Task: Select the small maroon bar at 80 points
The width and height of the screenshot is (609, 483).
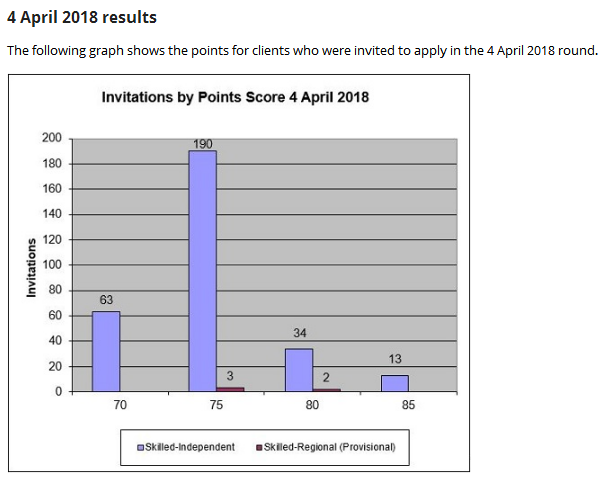Action: point(326,390)
